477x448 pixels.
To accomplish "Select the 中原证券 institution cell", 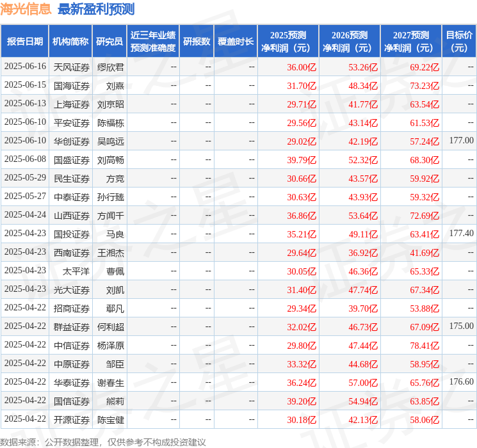I will [x=72, y=364].
